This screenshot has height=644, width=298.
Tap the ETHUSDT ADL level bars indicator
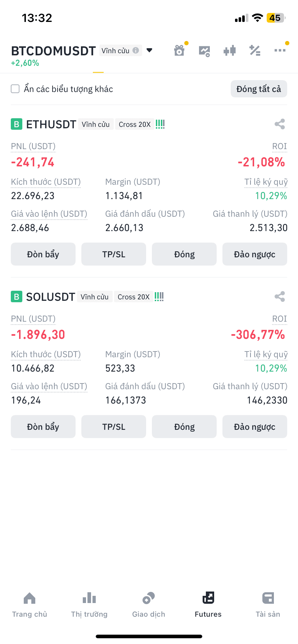pyautogui.click(x=160, y=124)
